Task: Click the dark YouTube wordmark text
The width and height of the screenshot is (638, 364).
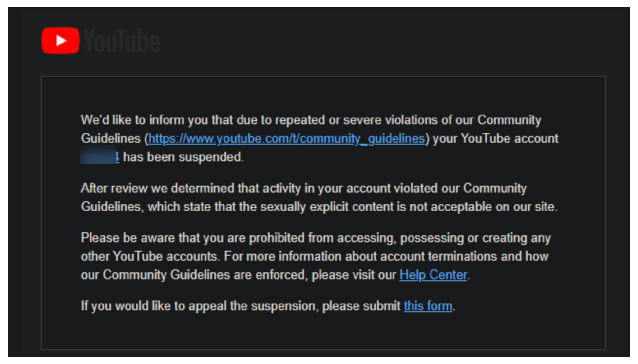Action: click(x=122, y=41)
